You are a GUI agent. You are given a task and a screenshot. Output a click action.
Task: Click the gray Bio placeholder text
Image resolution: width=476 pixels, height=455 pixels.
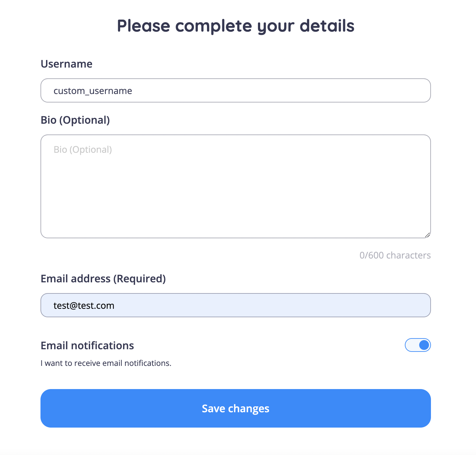click(x=83, y=149)
